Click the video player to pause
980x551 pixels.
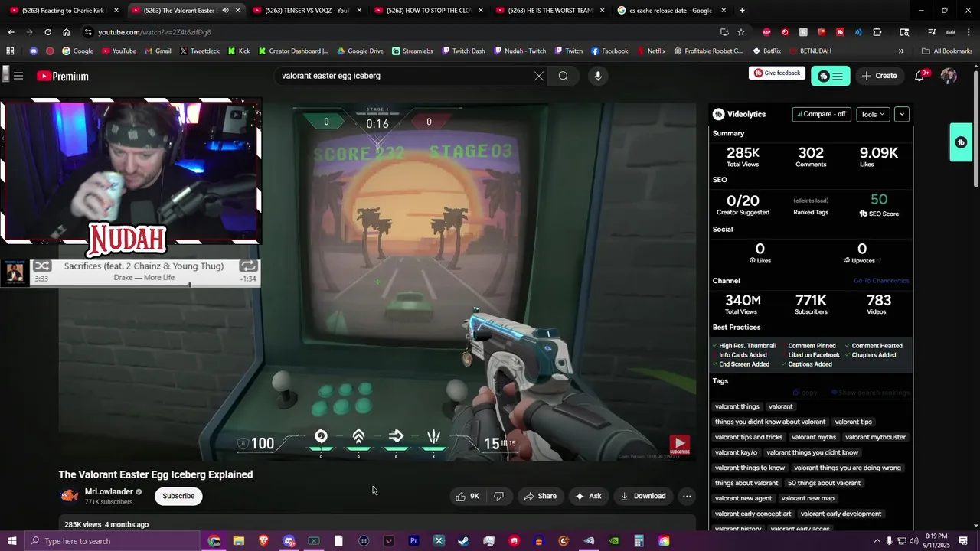[x=377, y=283]
